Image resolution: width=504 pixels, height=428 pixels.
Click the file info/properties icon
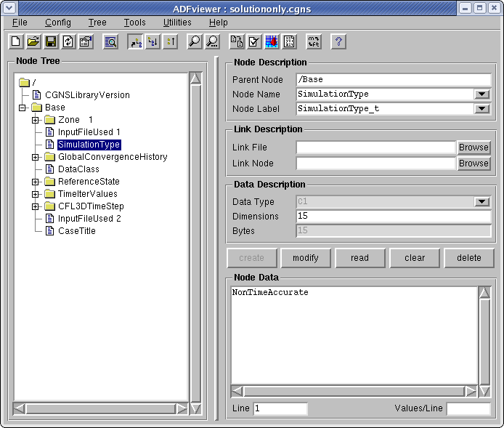86,41
